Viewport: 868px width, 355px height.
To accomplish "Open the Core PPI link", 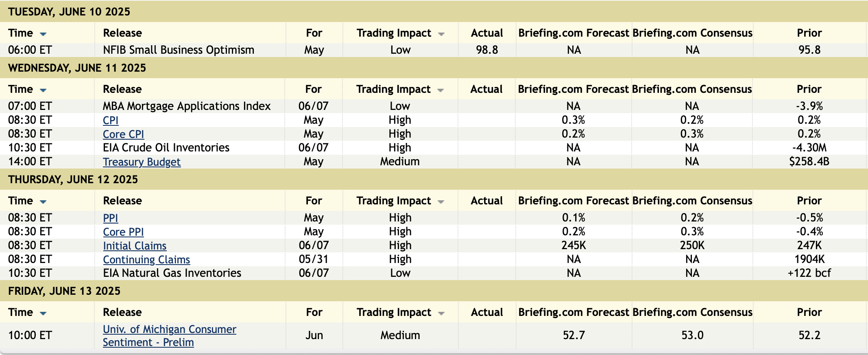I will click(123, 232).
